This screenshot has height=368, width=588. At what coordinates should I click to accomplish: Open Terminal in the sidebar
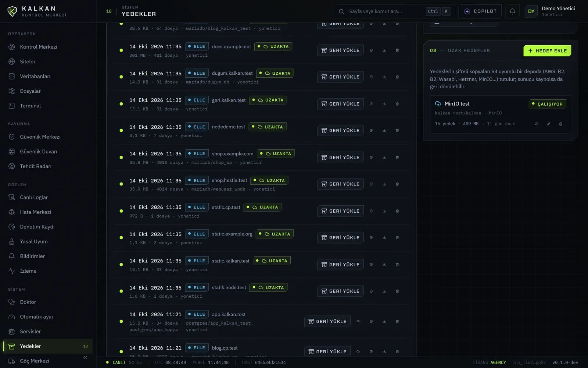coord(48,106)
